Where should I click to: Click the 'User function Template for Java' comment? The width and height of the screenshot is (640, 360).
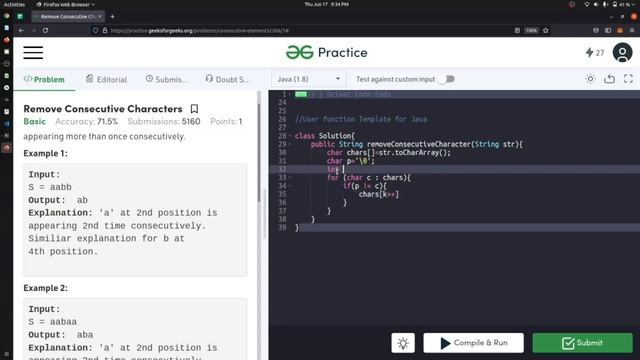click(361, 119)
